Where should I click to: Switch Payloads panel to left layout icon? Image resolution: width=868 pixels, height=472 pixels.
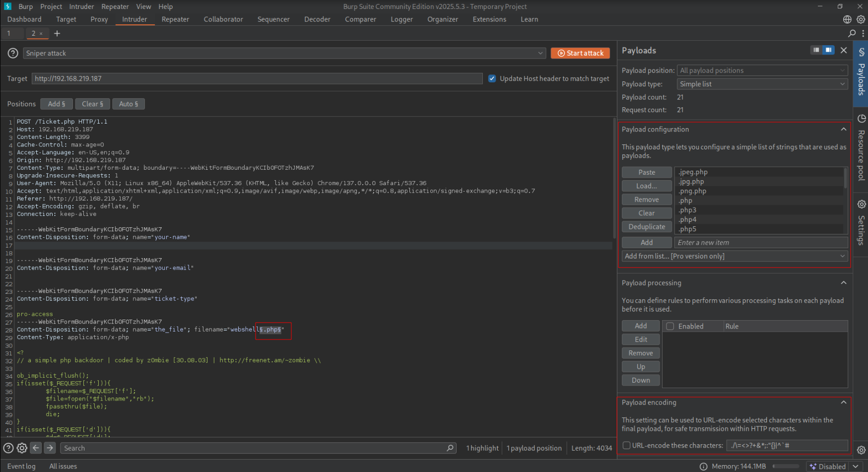click(x=816, y=50)
